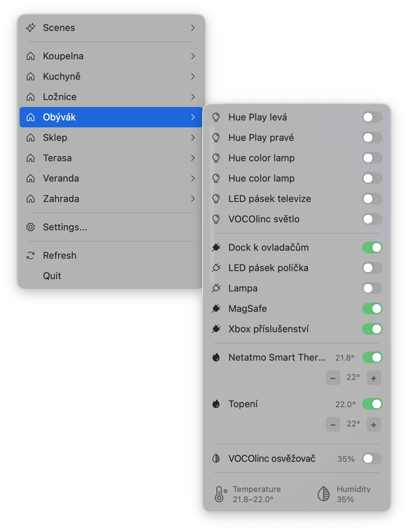Expand the Zahrada room chevron

(193, 199)
